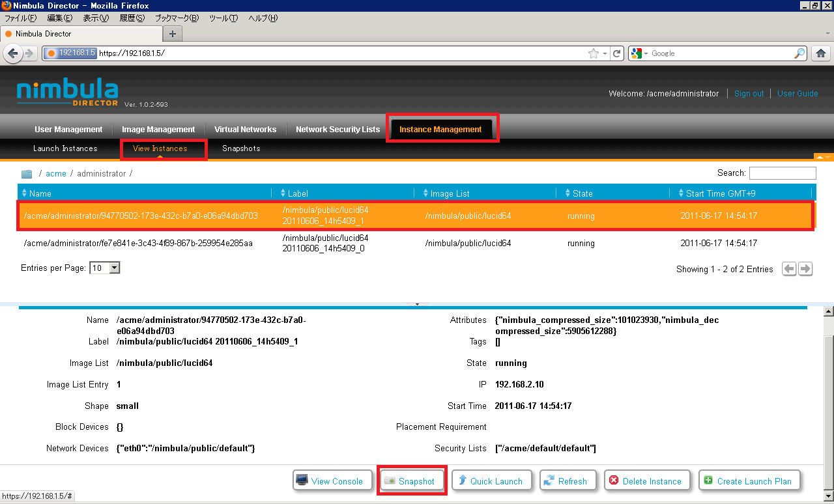Screen dimensions: 834x504
Task: Click the folder icon in breadcrumb
Action: click(27, 174)
